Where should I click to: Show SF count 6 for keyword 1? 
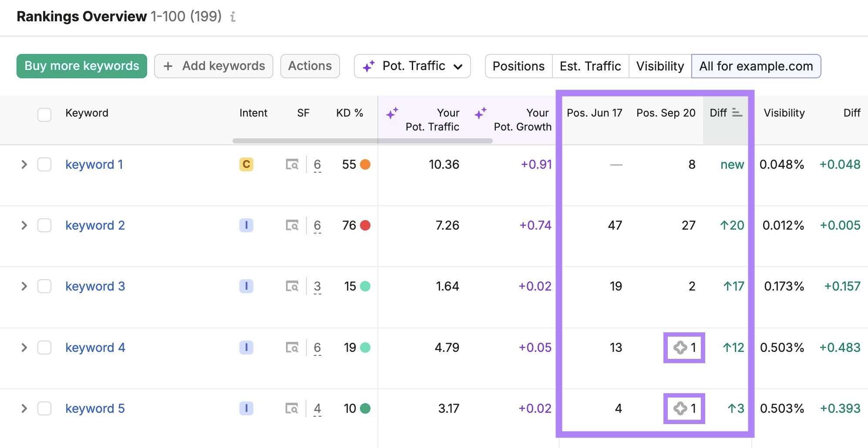pyautogui.click(x=317, y=165)
